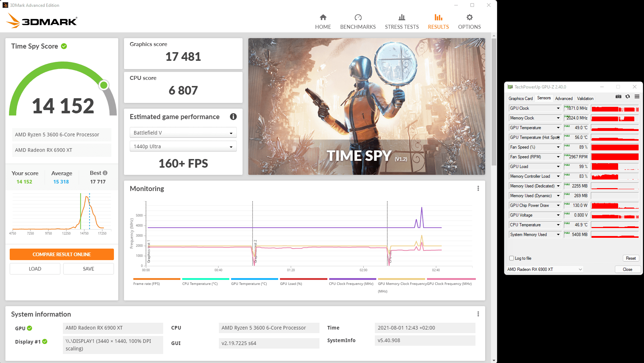Click the SAVE button
This screenshot has height=363, width=644.
pyautogui.click(x=88, y=269)
